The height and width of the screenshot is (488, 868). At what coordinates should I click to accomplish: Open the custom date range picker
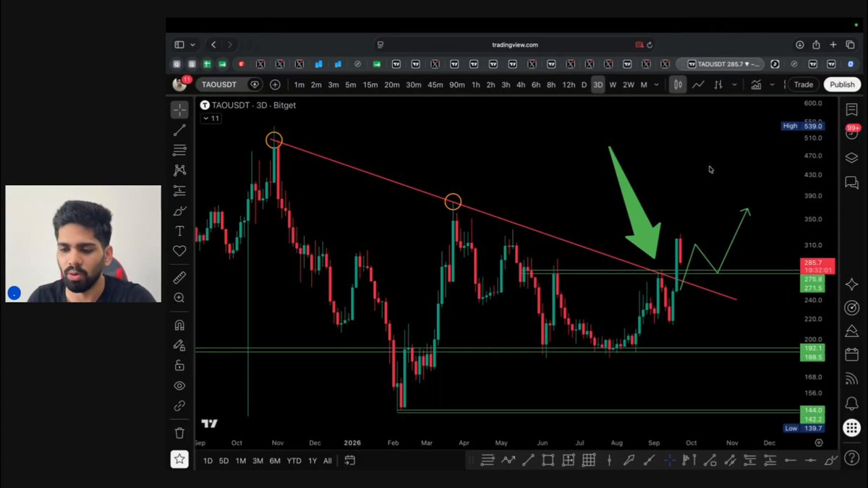350,461
